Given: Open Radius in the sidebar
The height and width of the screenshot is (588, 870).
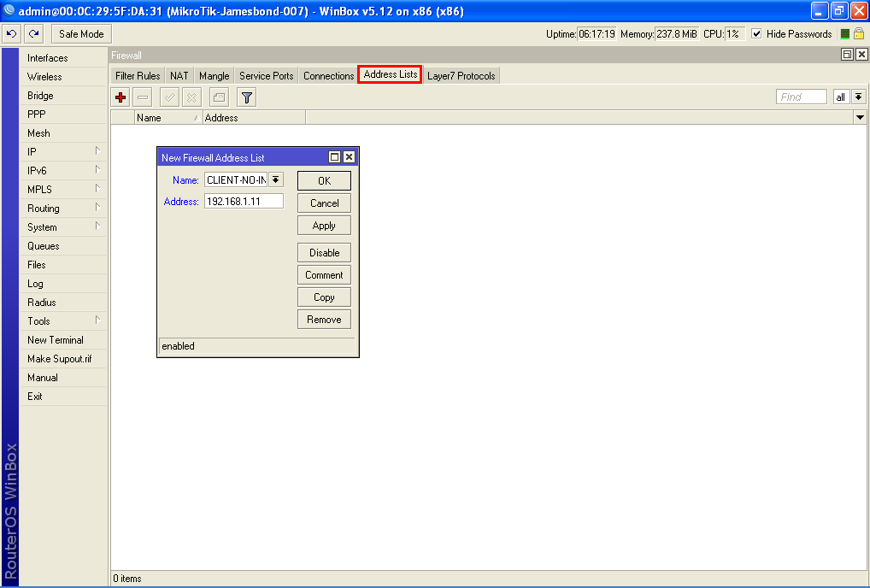Looking at the screenshot, I should [63, 303].
